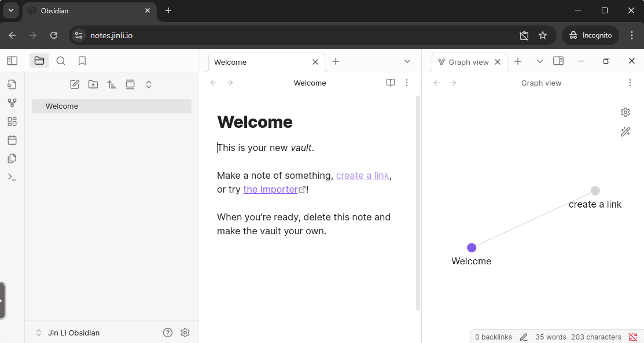Open new browser tab
Viewport: 644px width, 343px height.
168,10
